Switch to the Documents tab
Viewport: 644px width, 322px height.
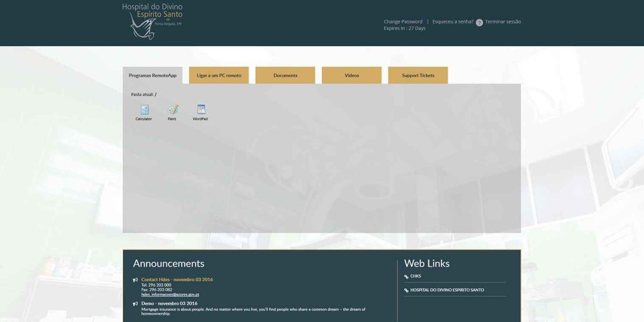(285, 75)
